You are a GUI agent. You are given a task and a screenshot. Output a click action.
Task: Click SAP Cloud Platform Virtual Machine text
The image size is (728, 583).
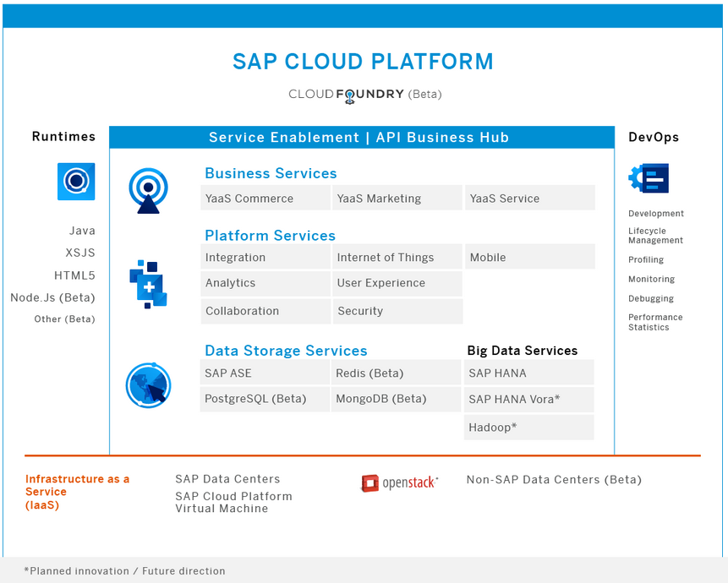click(233, 502)
